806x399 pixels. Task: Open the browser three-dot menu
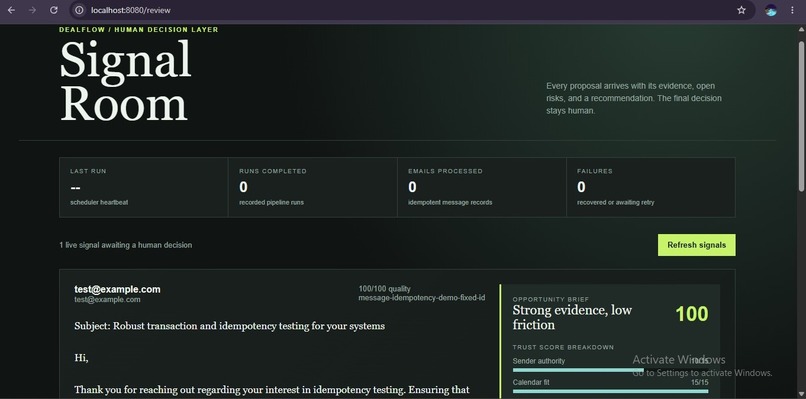tap(792, 10)
